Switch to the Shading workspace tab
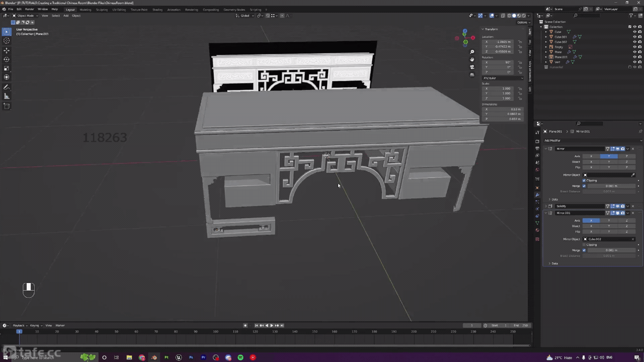This screenshot has width=644, height=362. (157, 10)
